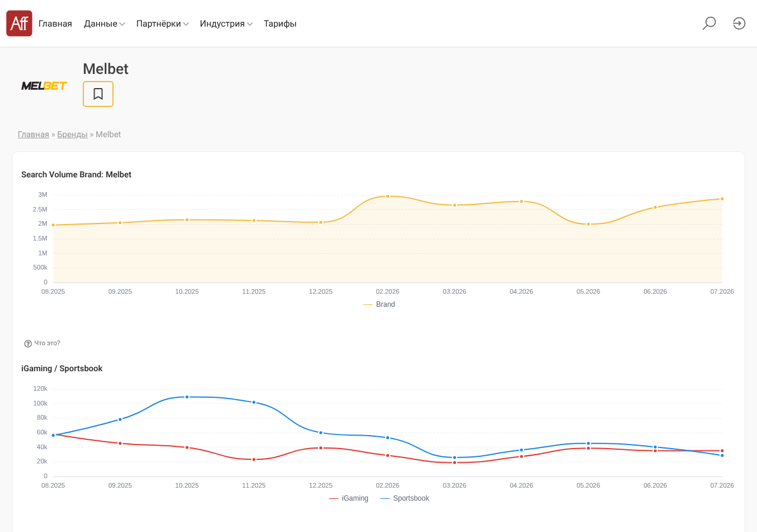Click the Sportsbook red point for 11.2025
Screen dimensions: 757x532
254,459
